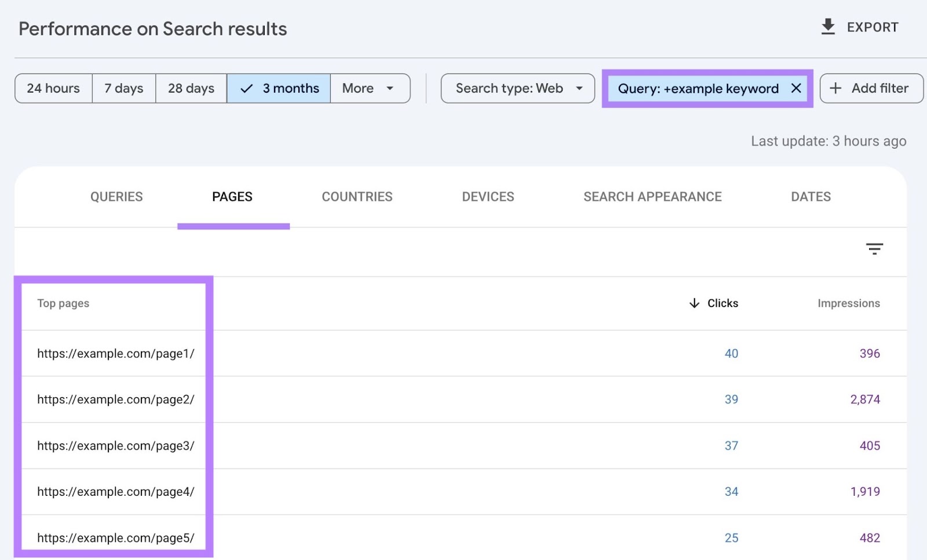
Task: Click the Impressions column header
Action: pyautogui.click(x=848, y=303)
